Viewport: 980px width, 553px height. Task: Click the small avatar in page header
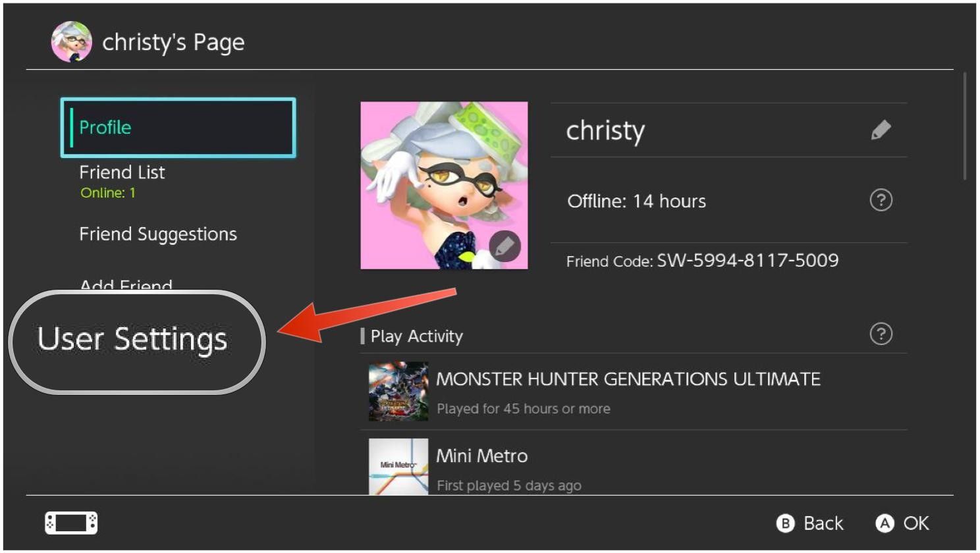(71, 42)
